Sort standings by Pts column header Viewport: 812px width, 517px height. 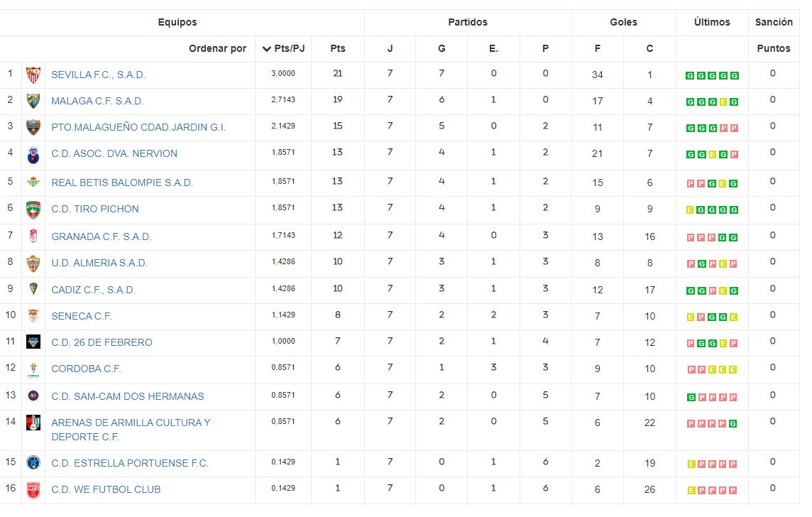pos(338,49)
